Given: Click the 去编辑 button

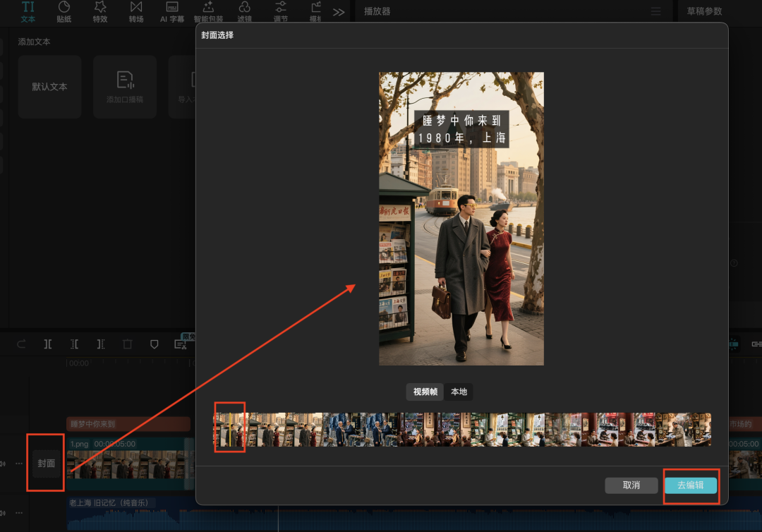Looking at the screenshot, I should tap(690, 485).
